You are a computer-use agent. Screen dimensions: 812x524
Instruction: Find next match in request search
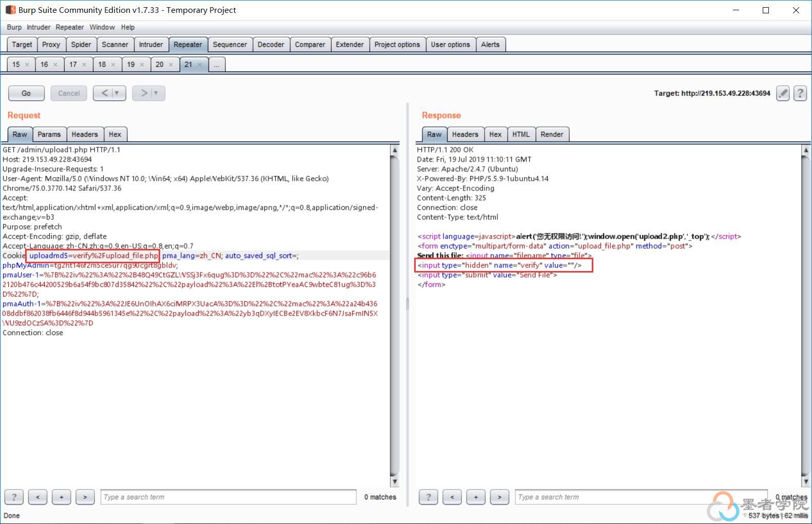pyautogui.click(x=85, y=497)
